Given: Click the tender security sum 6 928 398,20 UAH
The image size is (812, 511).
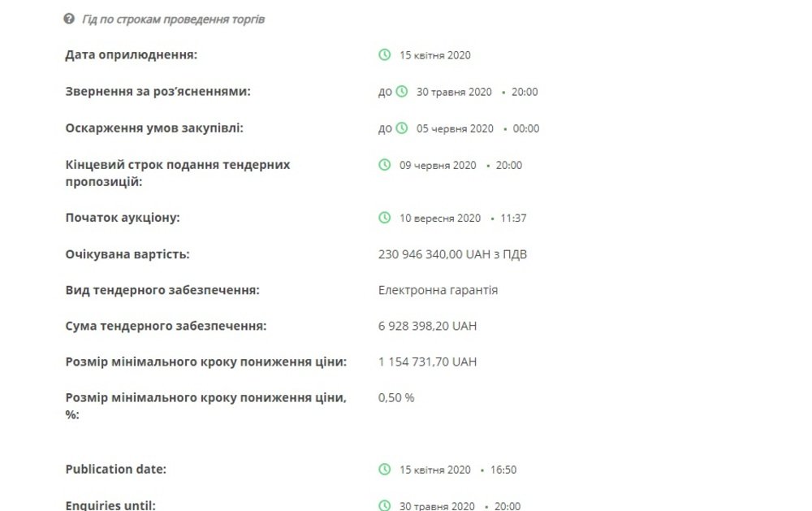Looking at the screenshot, I should coord(427,326).
